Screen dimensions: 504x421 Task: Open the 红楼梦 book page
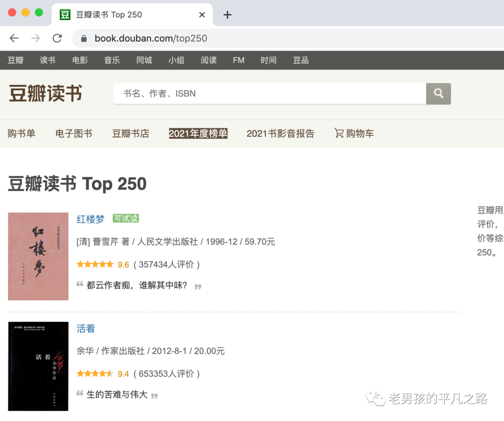coord(90,219)
